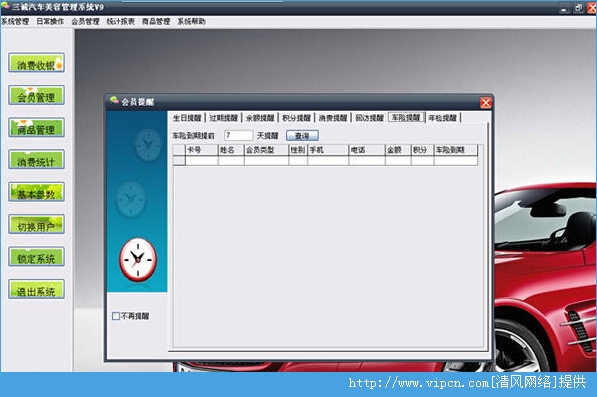Screen dimensions: 597x397
Task: Open the 系统帮助 menu
Action: pos(191,21)
